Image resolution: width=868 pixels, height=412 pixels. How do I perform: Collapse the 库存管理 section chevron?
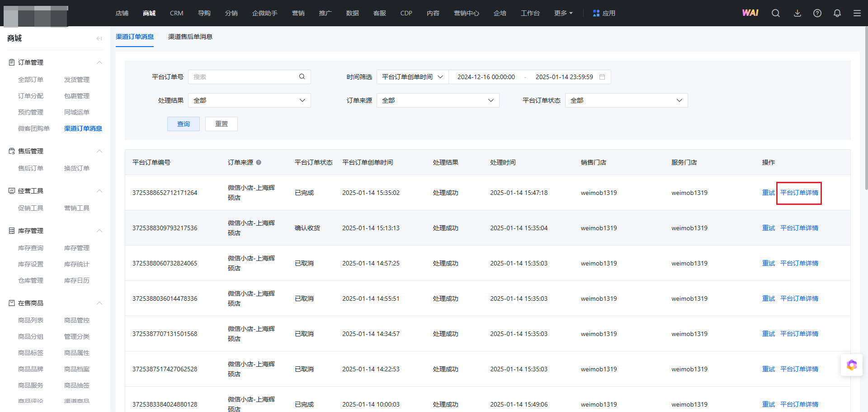click(x=99, y=231)
